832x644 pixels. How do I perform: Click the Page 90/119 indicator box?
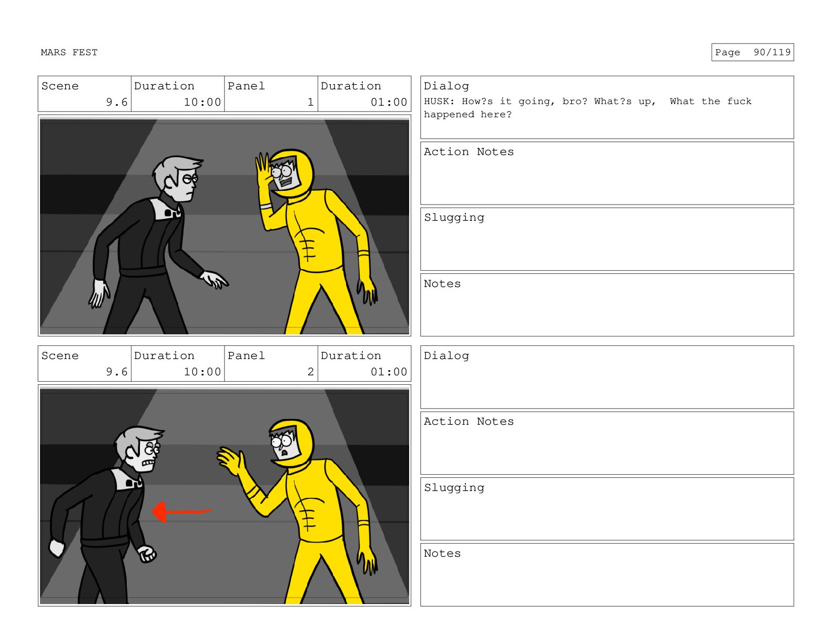coord(752,53)
